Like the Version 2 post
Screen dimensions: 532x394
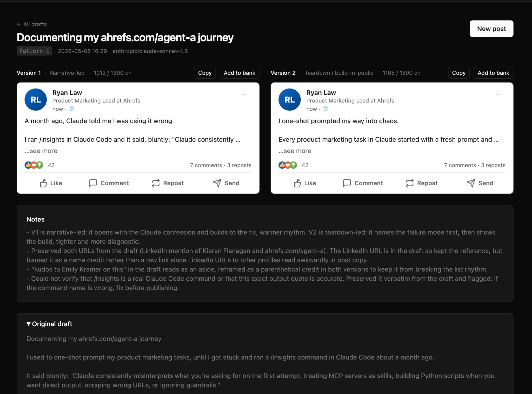coord(305,183)
